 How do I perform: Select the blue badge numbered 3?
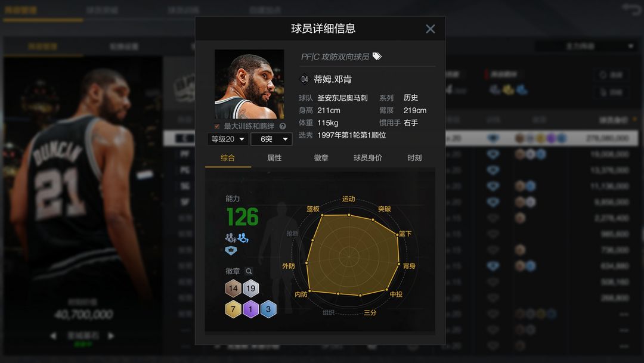pyautogui.click(x=268, y=309)
